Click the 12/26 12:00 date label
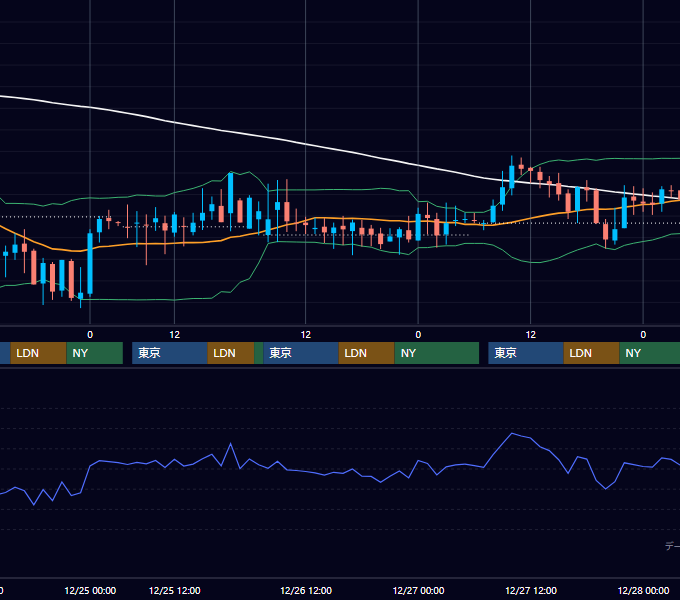The width and height of the screenshot is (680, 600). 306,590
